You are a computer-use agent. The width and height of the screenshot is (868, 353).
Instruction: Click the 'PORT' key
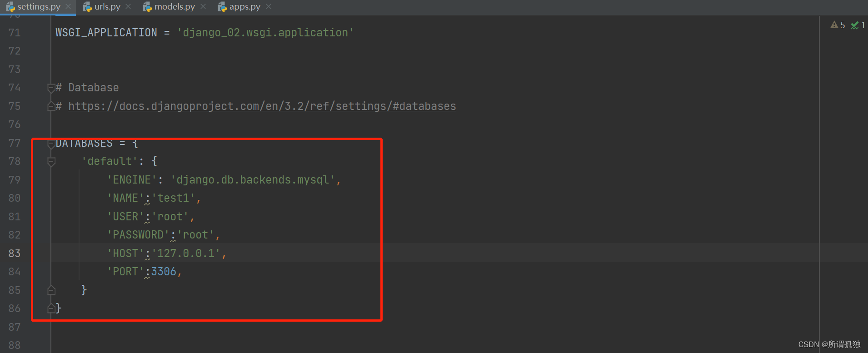click(125, 272)
